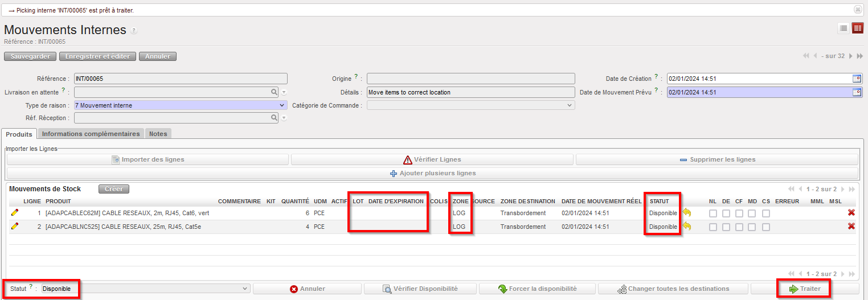Expand the Catégorie de Commande dropdown

point(470,105)
